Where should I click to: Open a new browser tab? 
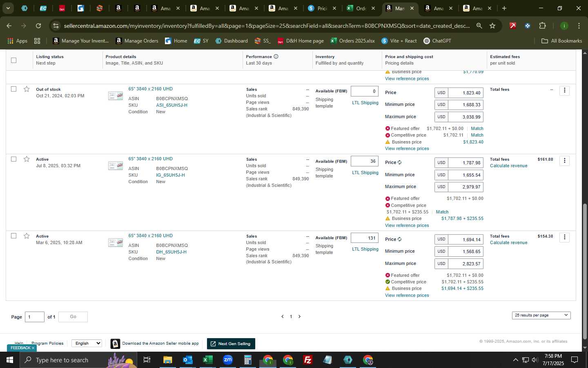504,8
